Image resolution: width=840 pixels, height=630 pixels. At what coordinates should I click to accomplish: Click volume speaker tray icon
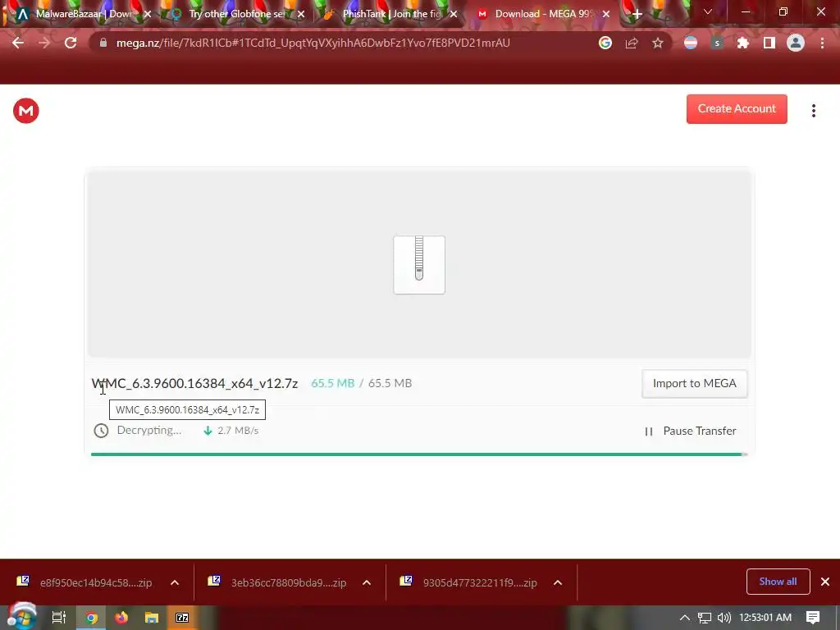[724, 618]
